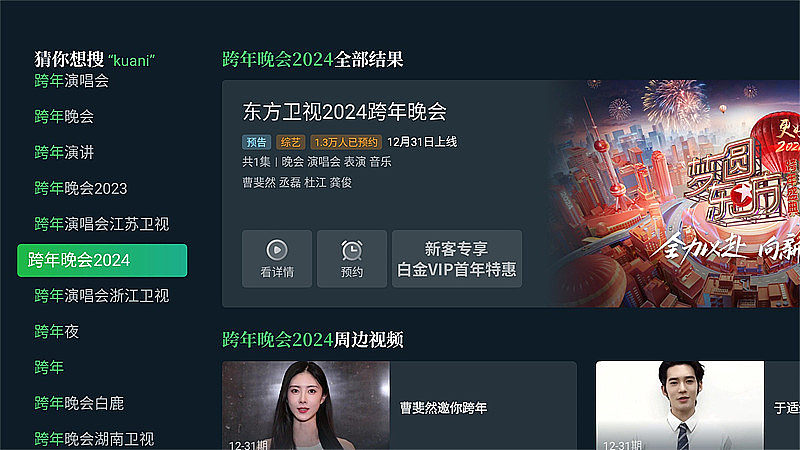This screenshot has height=450, width=800.
Task: Click highlighted 跨年晚会2024 suggestion
Action: coord(102,260)
